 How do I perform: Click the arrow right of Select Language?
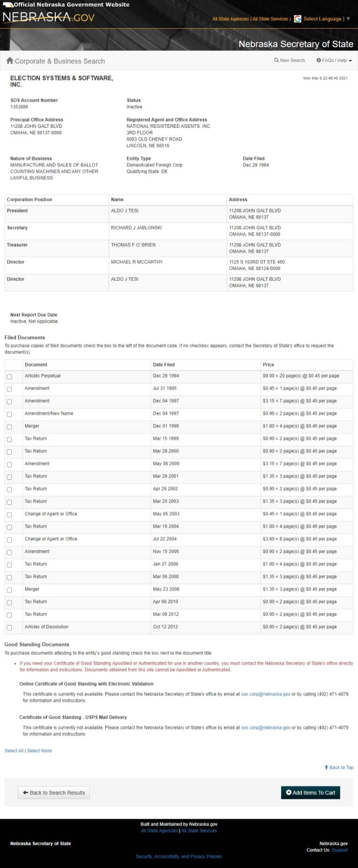click(x=348, y=19)
